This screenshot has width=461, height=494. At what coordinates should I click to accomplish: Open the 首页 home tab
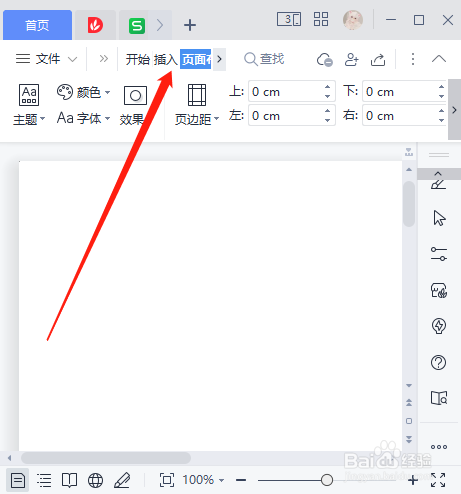pyautogui.click(x=37, y=25)
